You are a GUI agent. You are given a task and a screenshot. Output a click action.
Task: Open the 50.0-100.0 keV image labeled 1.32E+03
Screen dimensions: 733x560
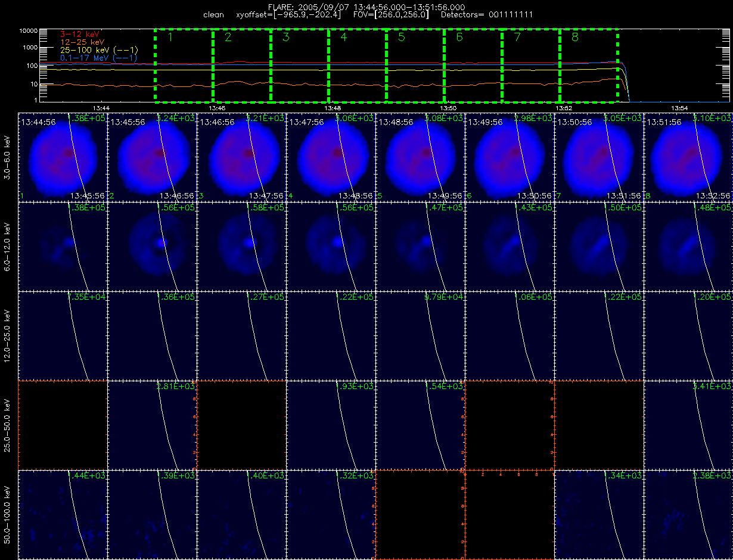click(x=331, y=514)
